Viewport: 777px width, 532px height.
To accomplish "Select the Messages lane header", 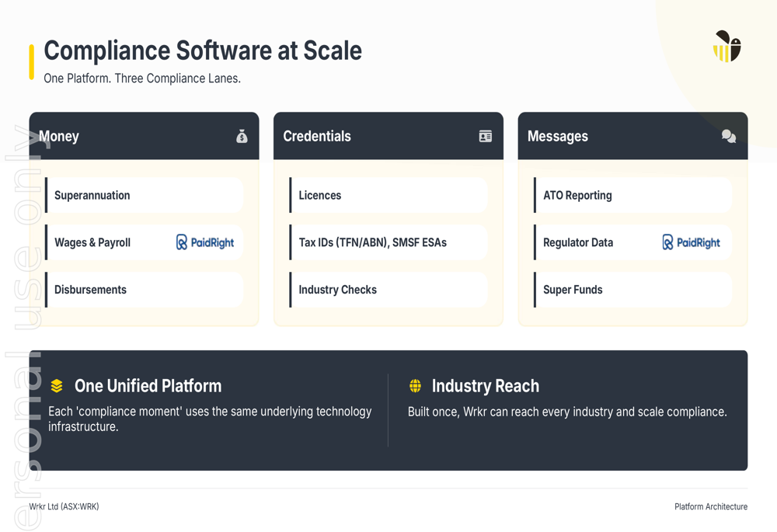I will pyautogui.click(x=632, y=136).
